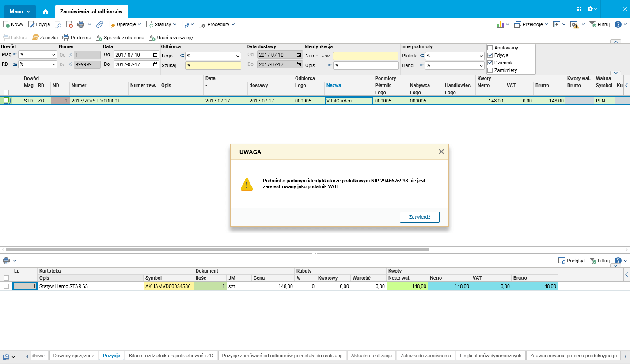Screen dimensions: 630x364
Task: Enable the Anulowany status checkbox
Action: [x=490, y=48]
